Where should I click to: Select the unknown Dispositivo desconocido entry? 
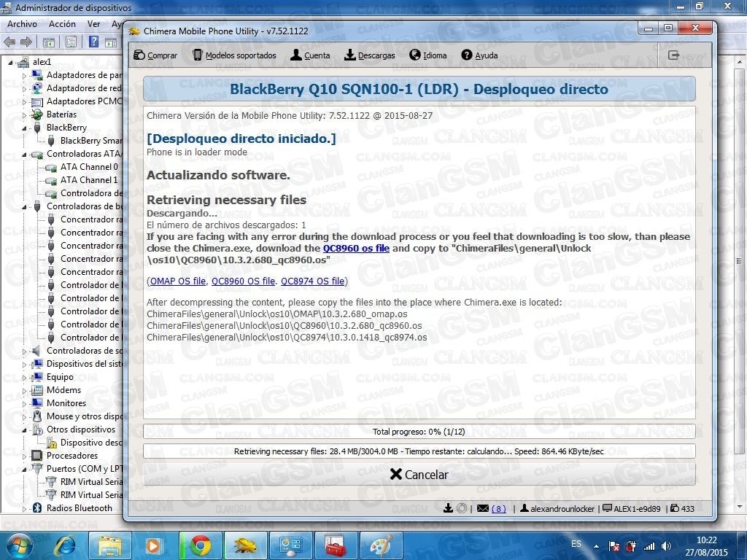pyautogui.click(x=91, y=443)
